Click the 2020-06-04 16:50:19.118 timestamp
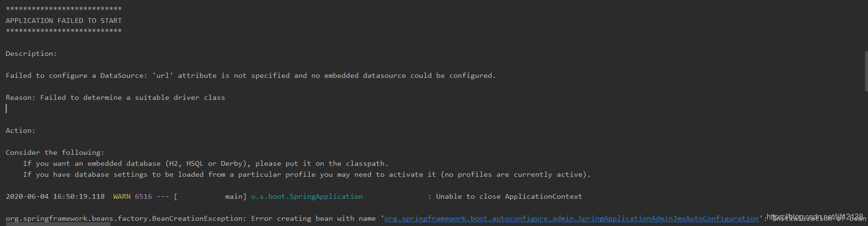 click(x=55, y=196)
